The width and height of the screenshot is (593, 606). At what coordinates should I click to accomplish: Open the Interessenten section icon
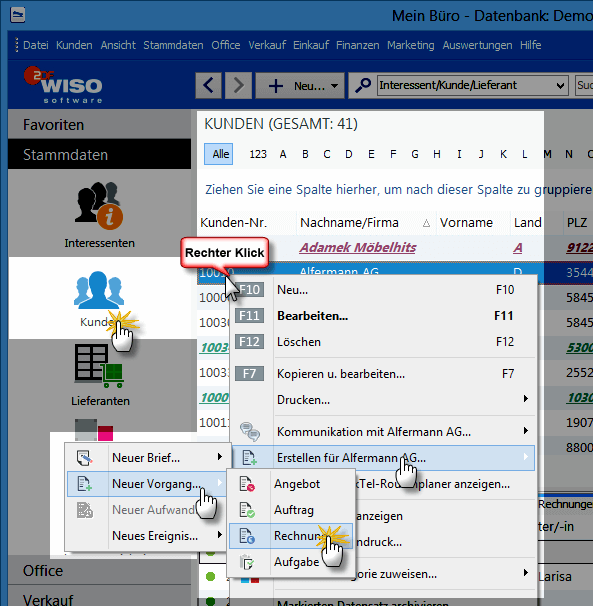(99, 206)
